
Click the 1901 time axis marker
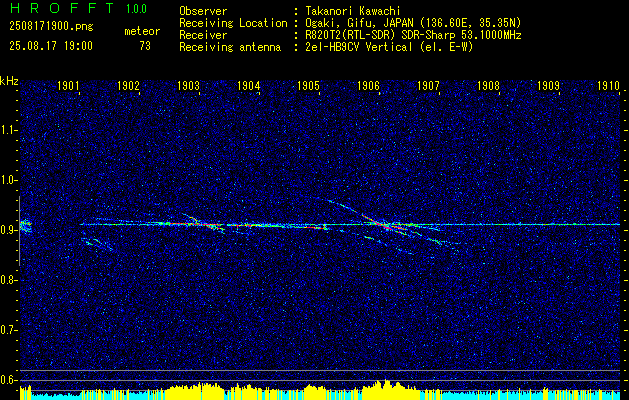tap(68, 85)
